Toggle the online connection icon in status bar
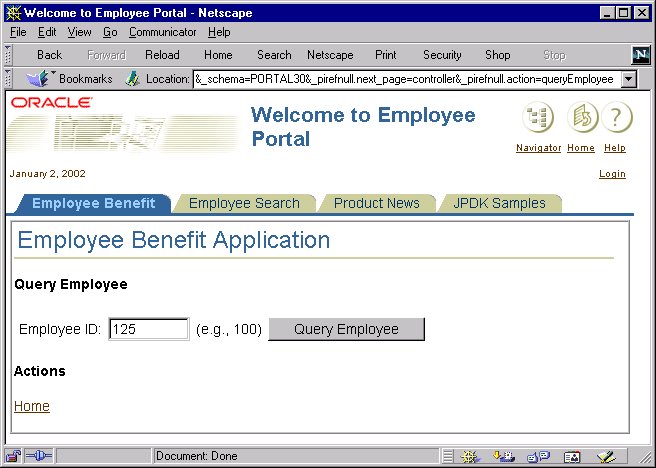The width and height of the screenshot is (656, 468). pos(38,456)
